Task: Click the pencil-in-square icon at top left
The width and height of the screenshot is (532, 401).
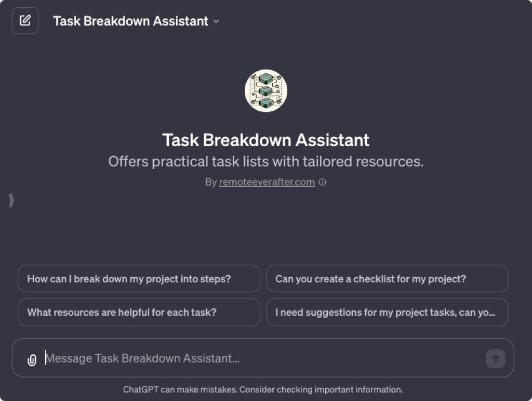Action: pos(24,21)
